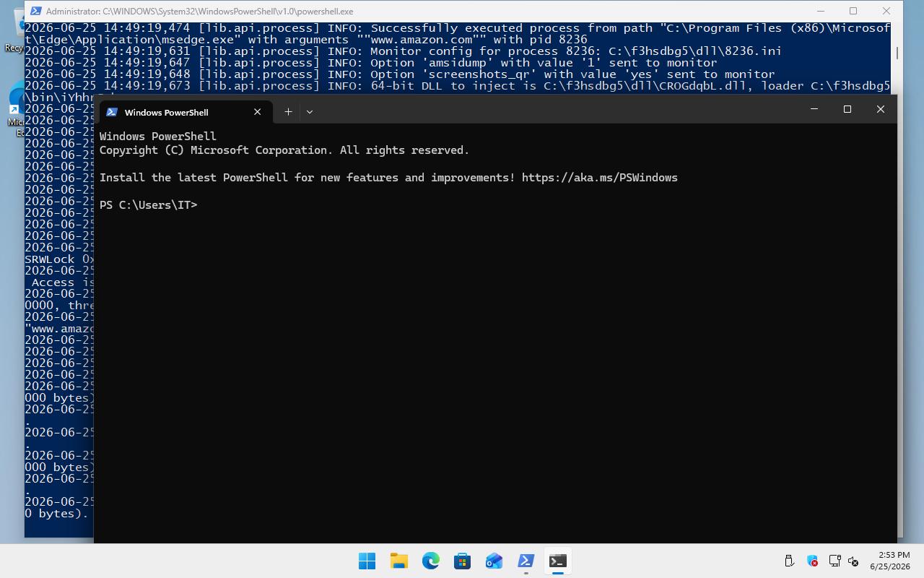Click the Copyright Microsoft Corporation line
This screenshot has height=578, width=924.
[284, 150]
